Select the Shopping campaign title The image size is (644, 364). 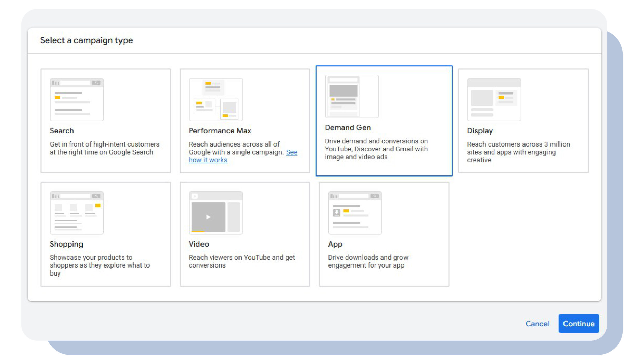click(66, 244)
